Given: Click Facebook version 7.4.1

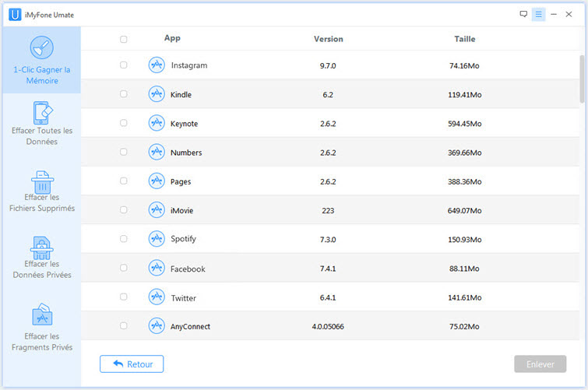Looking at the screenshot, I should [x=328, y=269].
